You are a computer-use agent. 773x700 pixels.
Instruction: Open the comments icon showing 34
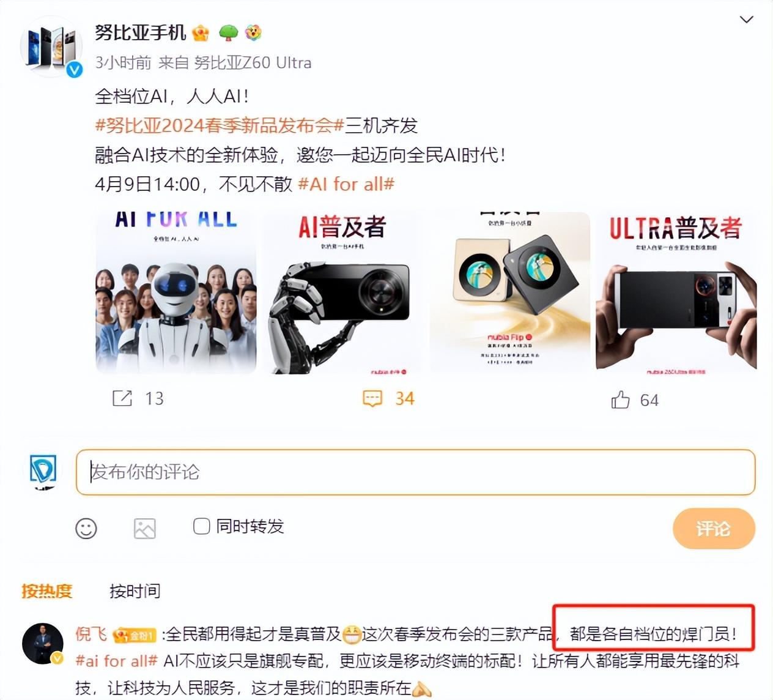pos(372,399)
